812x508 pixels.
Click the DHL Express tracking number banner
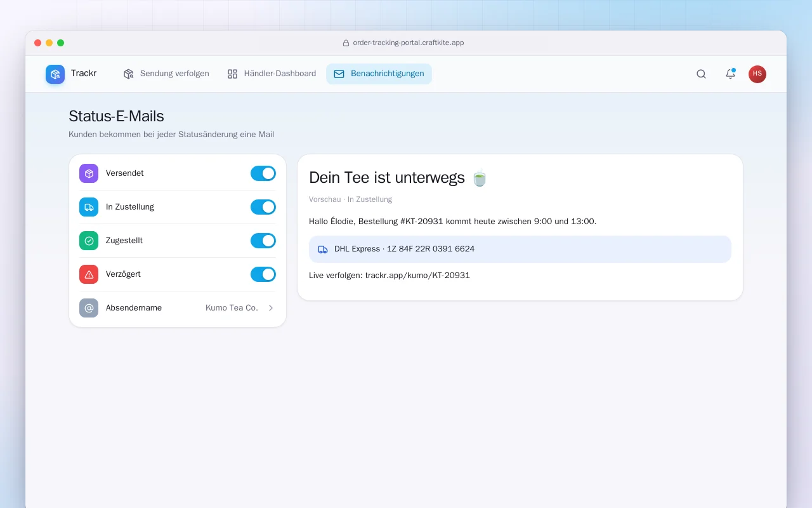coord(520,250)
